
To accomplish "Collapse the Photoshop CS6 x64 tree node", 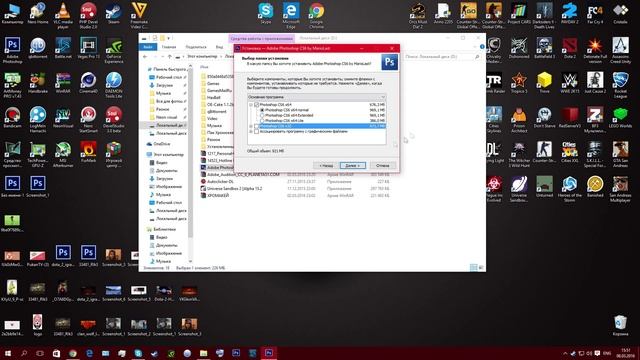I will pos(251,105).
